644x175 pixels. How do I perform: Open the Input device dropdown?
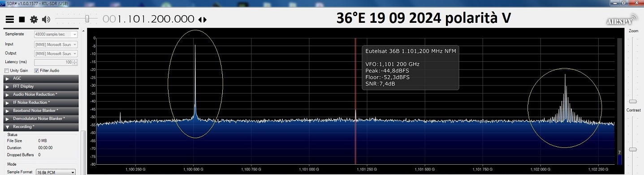tap(56, 44)
